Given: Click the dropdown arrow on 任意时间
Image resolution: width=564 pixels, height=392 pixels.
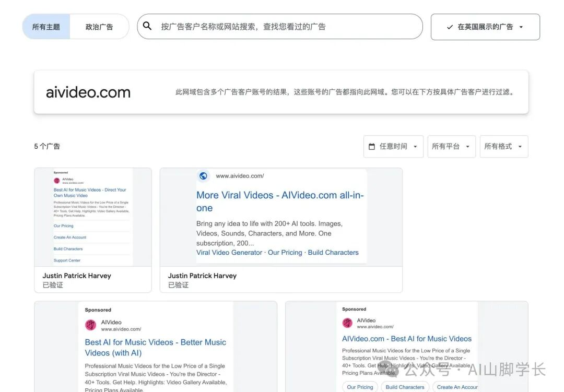Looking at the screenshot, I should (415, 146).
